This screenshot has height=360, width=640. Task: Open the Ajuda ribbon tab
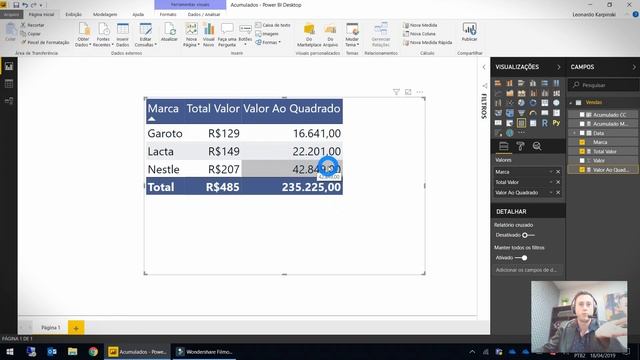coord(138,14)
